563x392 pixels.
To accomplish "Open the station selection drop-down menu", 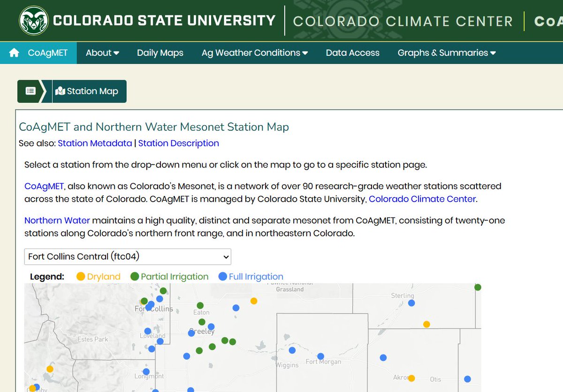I will [128, 256].
